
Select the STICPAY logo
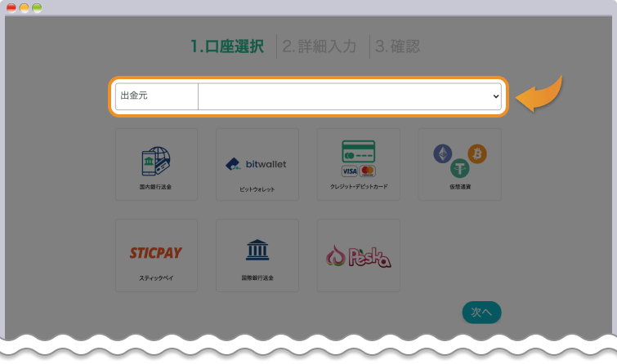coord(156,252)
